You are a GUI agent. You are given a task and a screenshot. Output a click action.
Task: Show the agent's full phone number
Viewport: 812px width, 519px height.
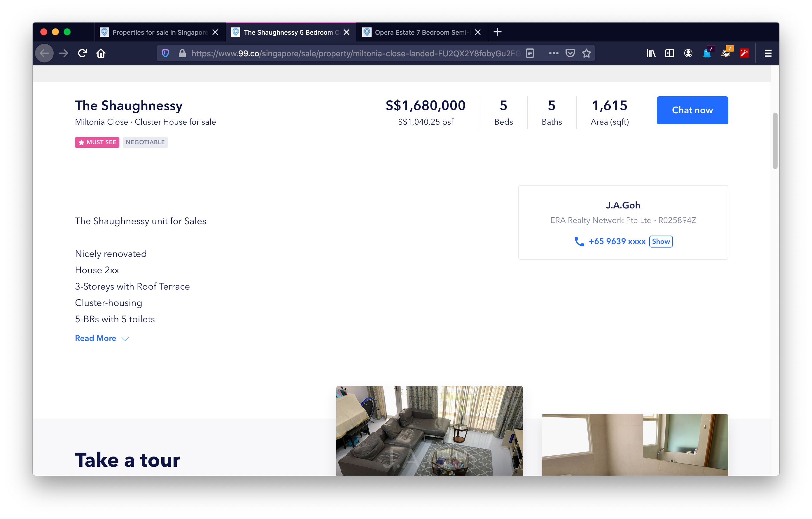coord(661,241)
